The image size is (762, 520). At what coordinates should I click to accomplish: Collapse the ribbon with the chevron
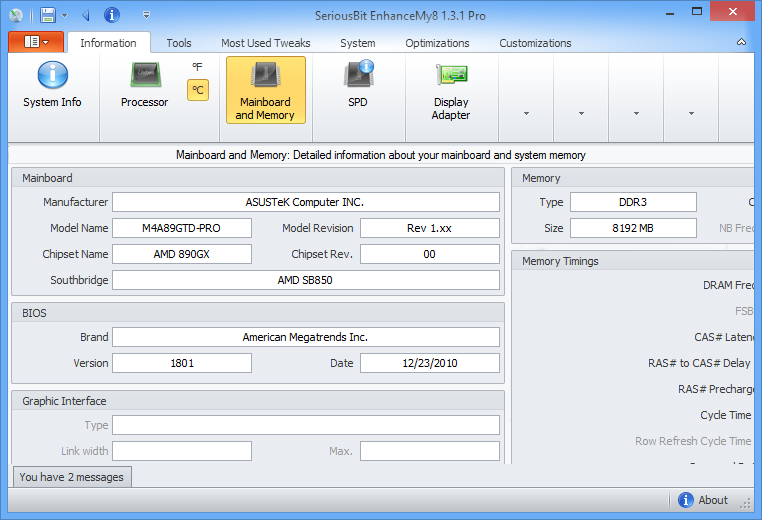tap(741, 42)
